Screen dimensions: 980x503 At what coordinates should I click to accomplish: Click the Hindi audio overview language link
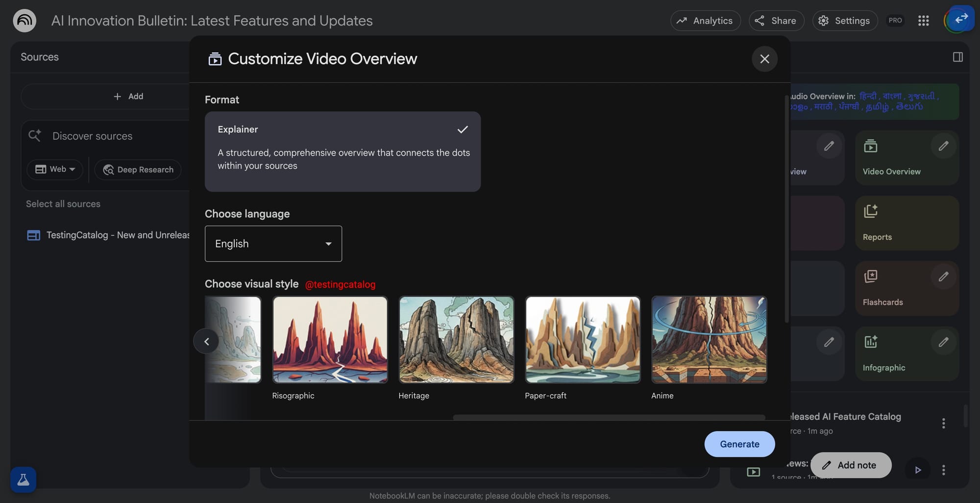click(867, 96)
